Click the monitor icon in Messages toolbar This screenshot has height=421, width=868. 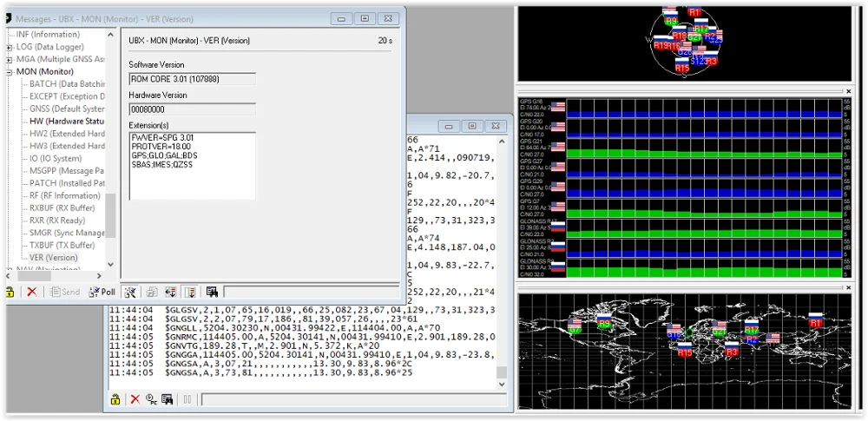point(212,292)
